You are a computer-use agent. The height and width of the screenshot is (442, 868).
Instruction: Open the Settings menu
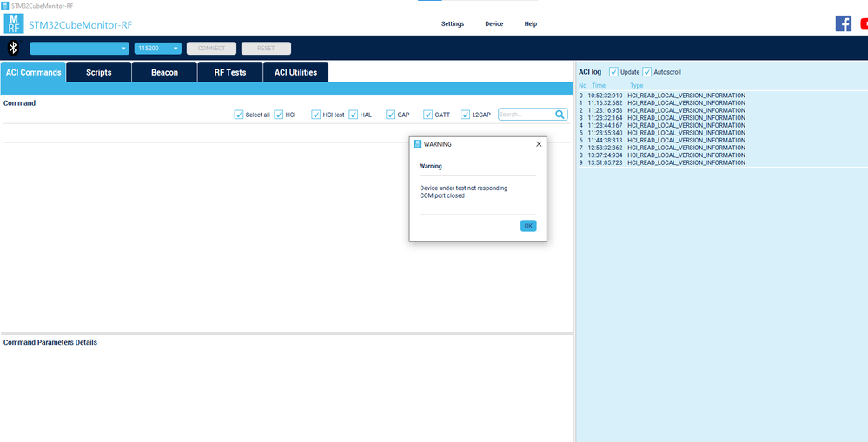pyautogui.click(x=453, y=23)
